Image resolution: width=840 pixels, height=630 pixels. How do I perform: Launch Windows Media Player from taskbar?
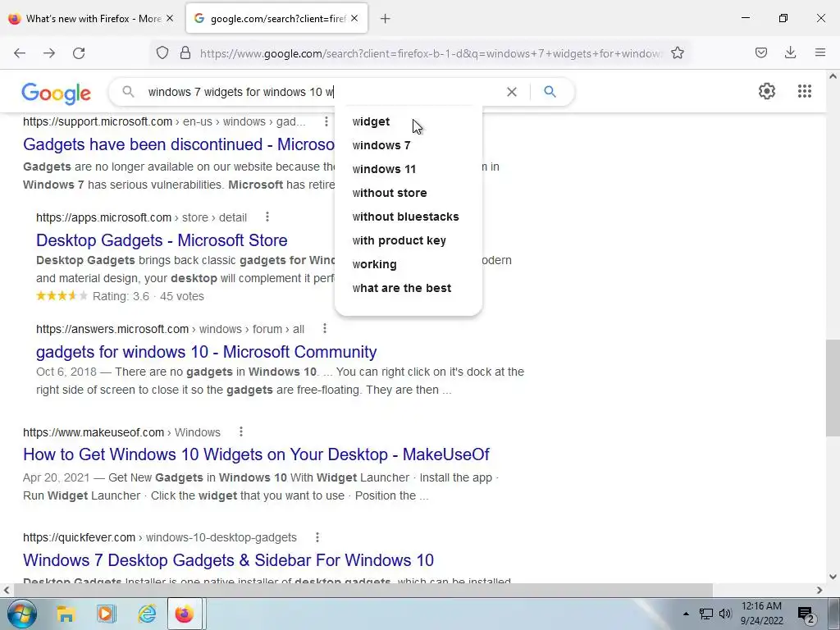pyautogui.click(x=106, y=614)
